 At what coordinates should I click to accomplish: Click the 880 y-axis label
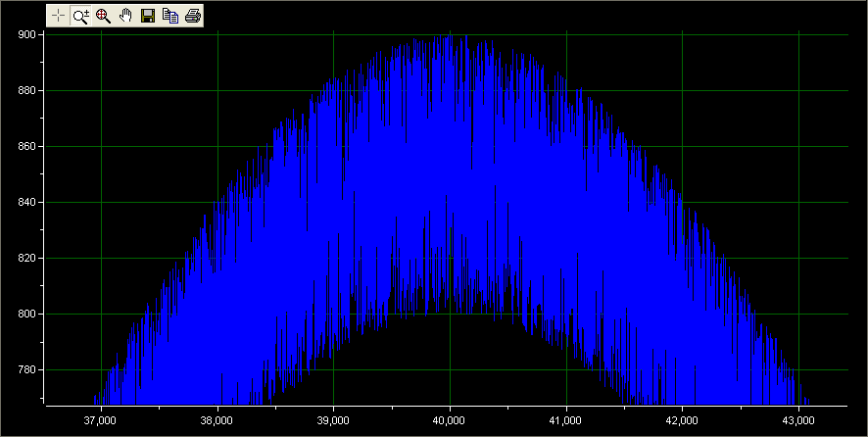click(x=26, y=91)
